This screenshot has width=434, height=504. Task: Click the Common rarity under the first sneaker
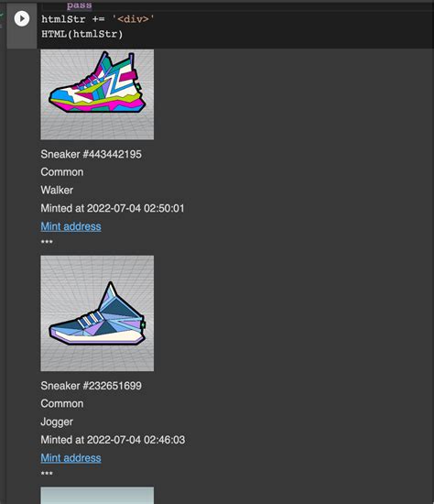[x=62, y=172]
